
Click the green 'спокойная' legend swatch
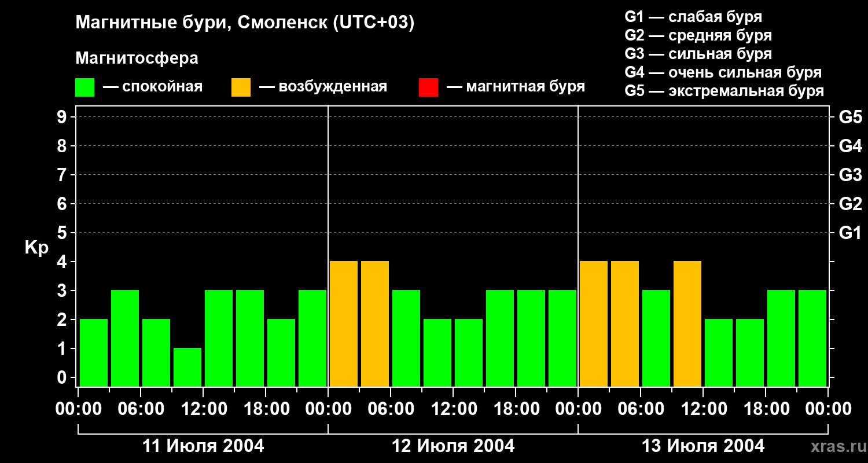click(x=84, y=87)
